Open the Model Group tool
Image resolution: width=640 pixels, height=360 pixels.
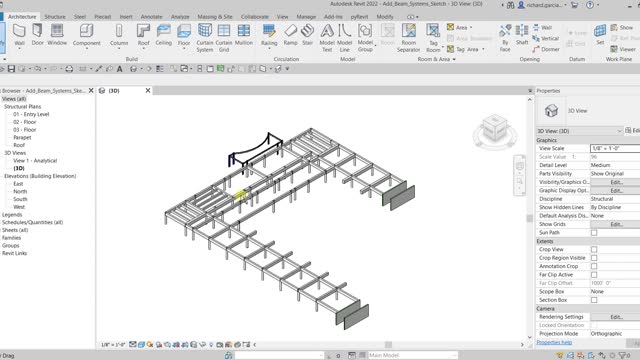click(x=365, y=38)
